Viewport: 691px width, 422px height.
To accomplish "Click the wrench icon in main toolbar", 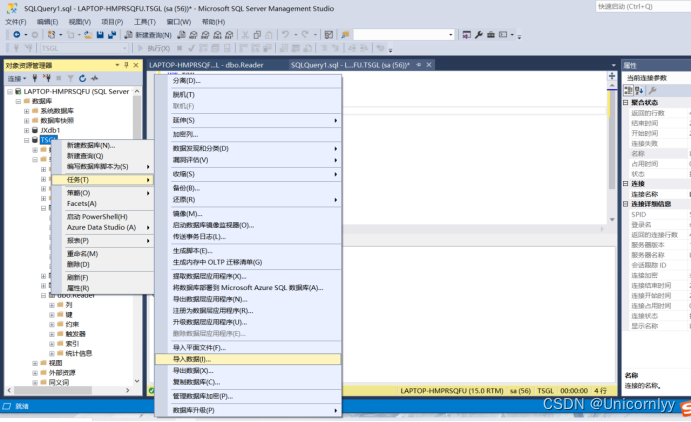I will click(x=479, y=35).
